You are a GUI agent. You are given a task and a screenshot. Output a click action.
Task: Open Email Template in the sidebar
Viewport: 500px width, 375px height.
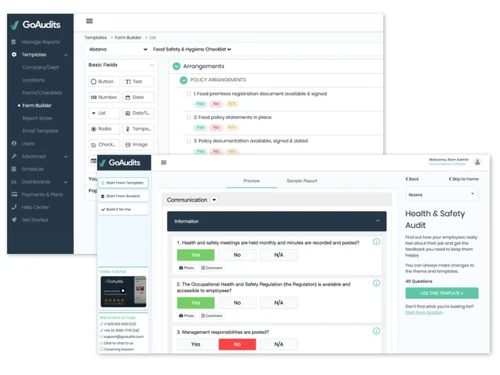click(x=40, y=131)
